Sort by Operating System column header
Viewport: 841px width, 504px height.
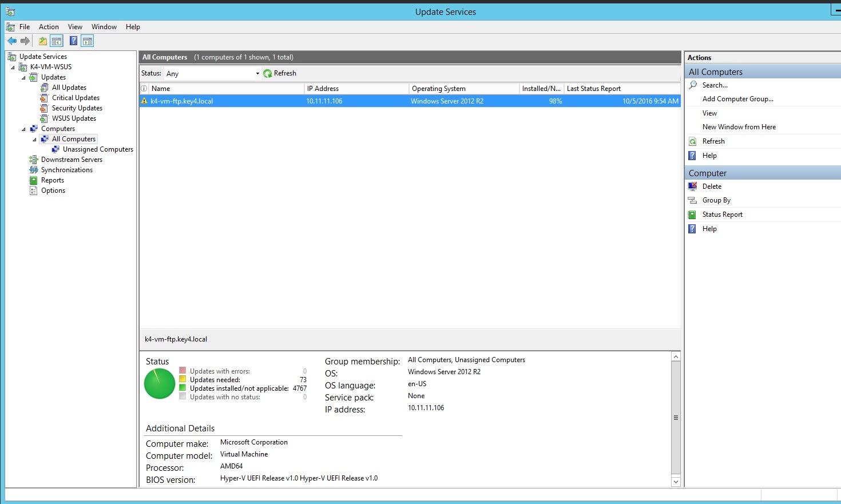464,89
